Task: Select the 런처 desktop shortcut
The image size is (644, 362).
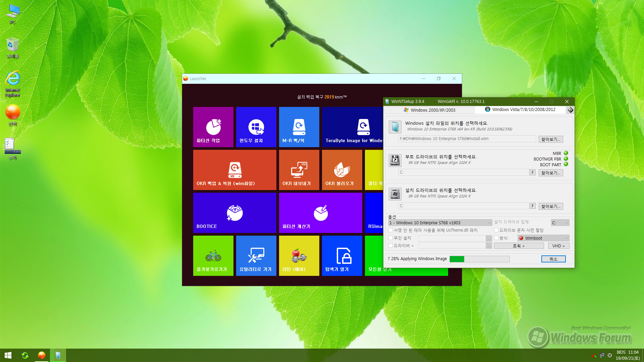Action: 12,115
